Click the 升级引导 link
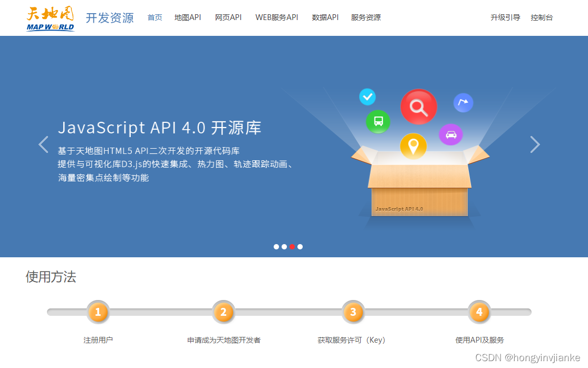Viewport: 588px width, 368px height. (506, 17)
